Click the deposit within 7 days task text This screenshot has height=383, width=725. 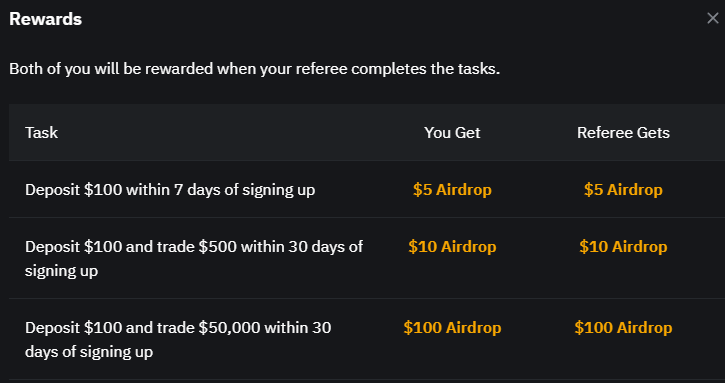click(x=170, y=190)
